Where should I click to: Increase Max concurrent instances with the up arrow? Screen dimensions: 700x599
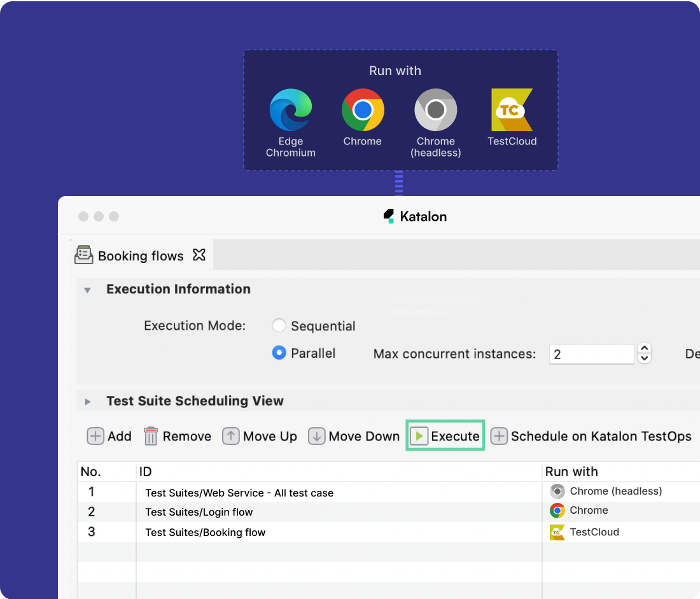pos(644,349)
